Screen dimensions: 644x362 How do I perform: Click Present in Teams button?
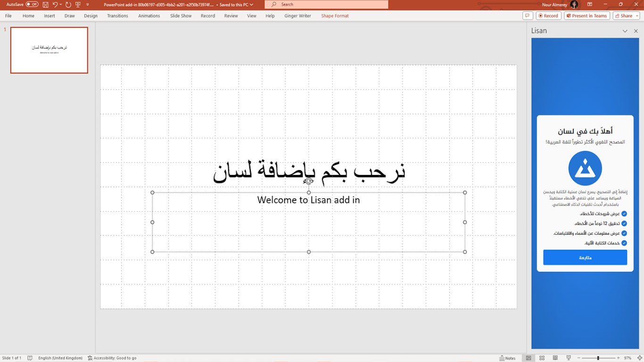point(587,16)
